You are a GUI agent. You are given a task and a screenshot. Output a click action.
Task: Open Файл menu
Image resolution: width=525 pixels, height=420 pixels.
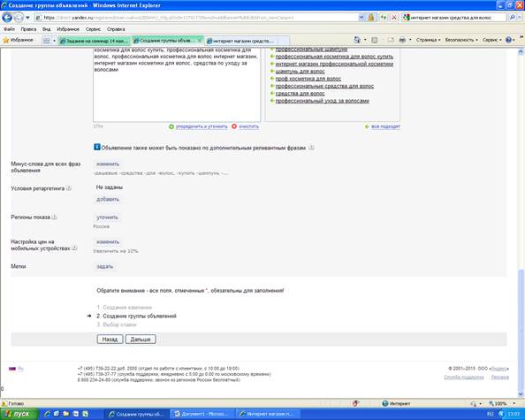(10, 29)
